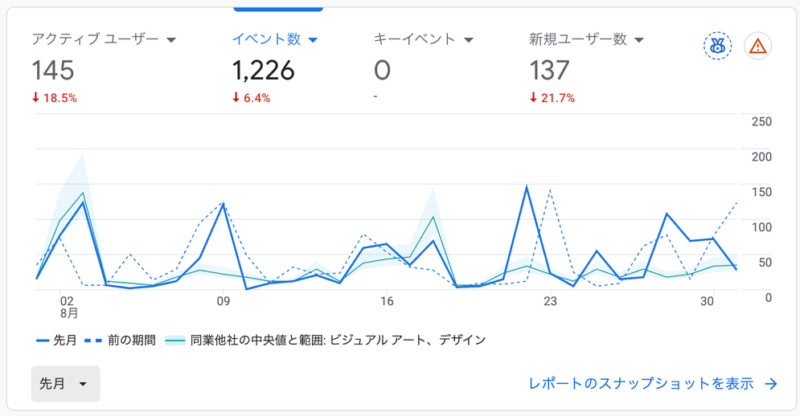Click the orange warning triangle icon
Viewport: 800px width, 416px height.
758,46
